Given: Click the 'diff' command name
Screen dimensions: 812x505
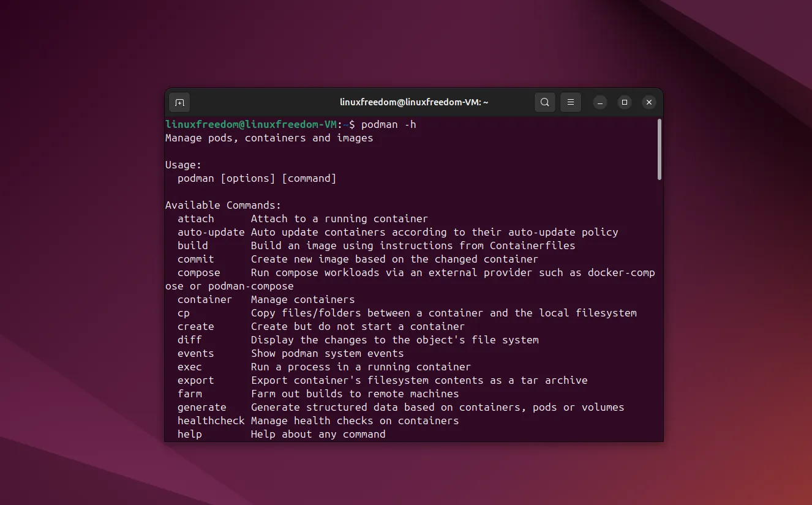Looking at the screenshot, I should [190, 340].
